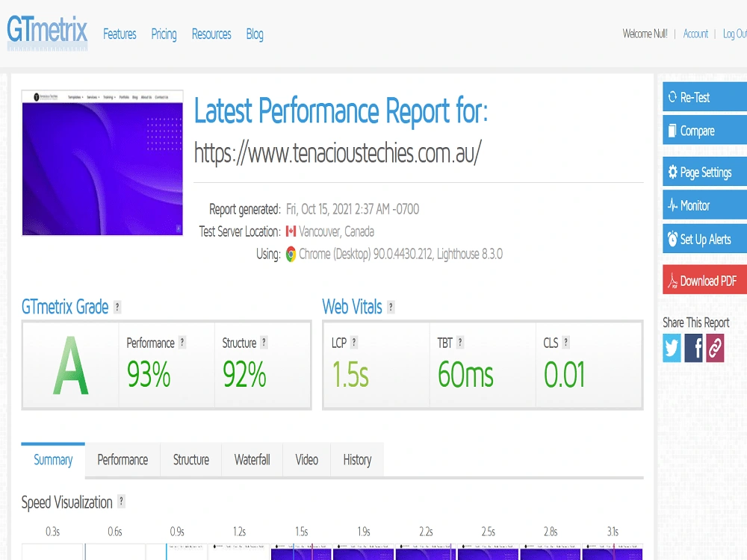Click the 0.01 CLS value
This screenshot has width=747, height=560.
tap(564, 374)
